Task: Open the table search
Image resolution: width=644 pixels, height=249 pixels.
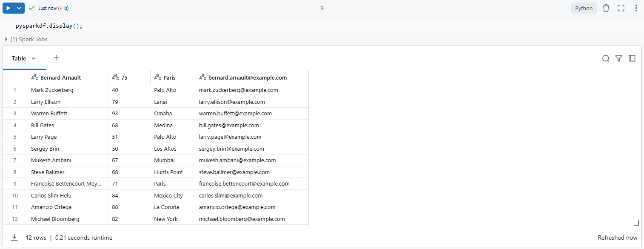Action: point(606,58)
